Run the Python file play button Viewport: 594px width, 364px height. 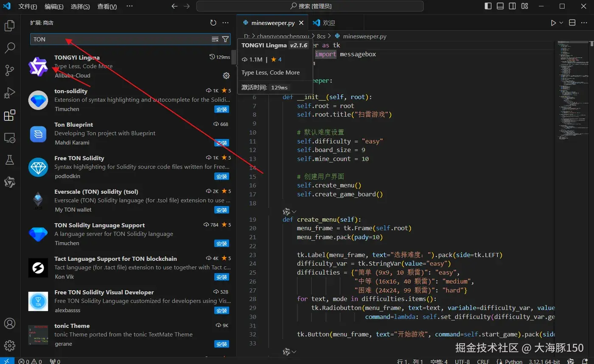click(x=553, y=23)
